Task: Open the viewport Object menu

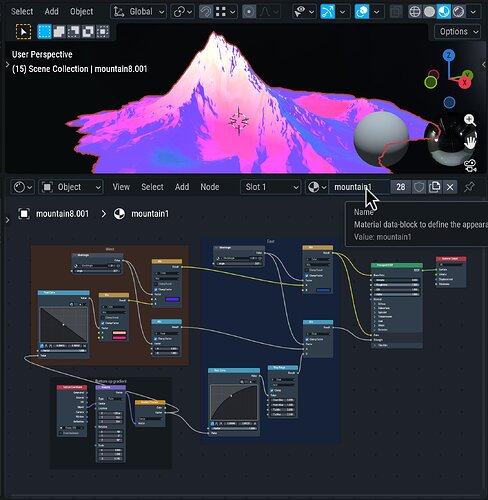Action: pos(82,12)
